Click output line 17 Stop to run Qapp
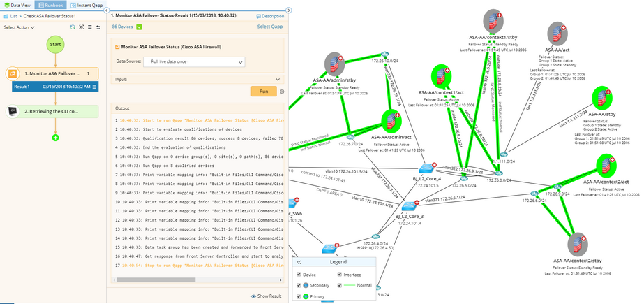 (x=199, y=265)
